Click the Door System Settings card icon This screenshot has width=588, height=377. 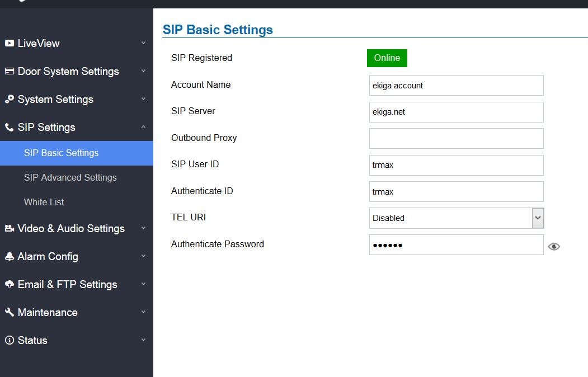9,71
